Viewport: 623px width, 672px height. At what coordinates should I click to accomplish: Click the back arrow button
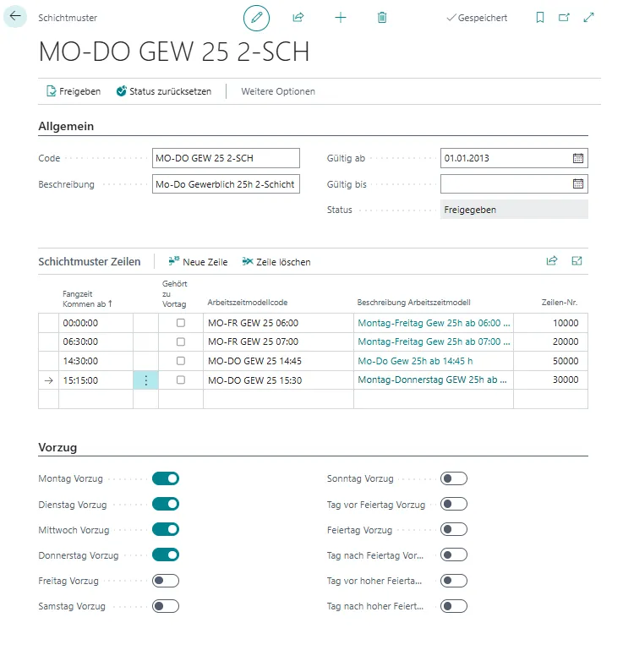(x=15, y=16)
